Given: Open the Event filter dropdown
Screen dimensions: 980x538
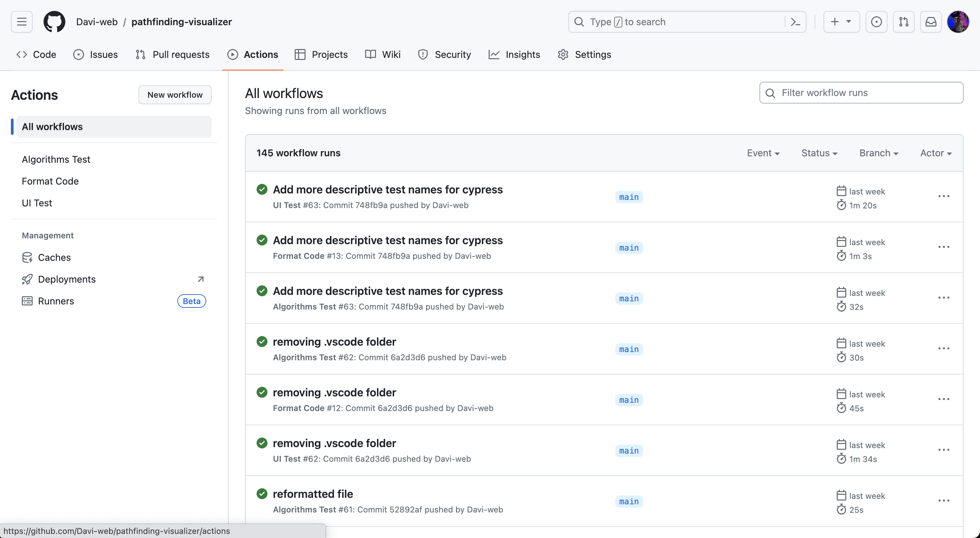Looking at the screenshot, I should [x=763, y=153].
